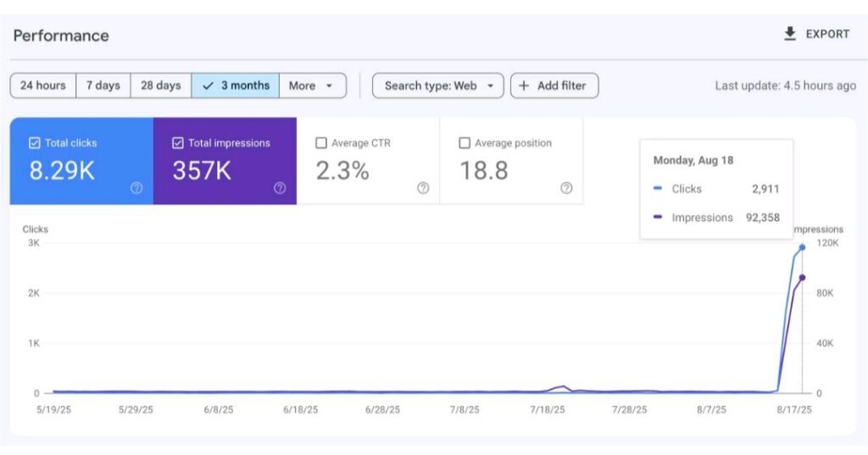Enable the Average position checkbox
Image resolution: width=868 pixels, height=455 pixels.
465,143
